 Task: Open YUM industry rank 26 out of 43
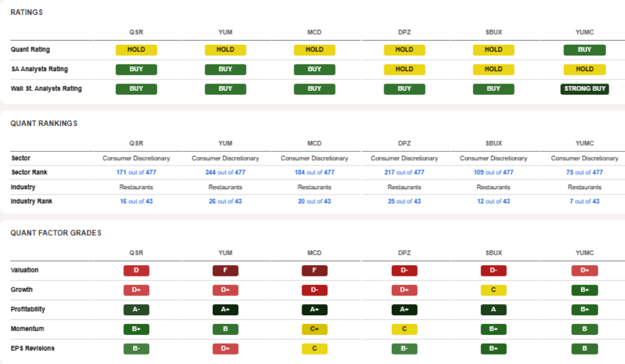click(225, 201)
